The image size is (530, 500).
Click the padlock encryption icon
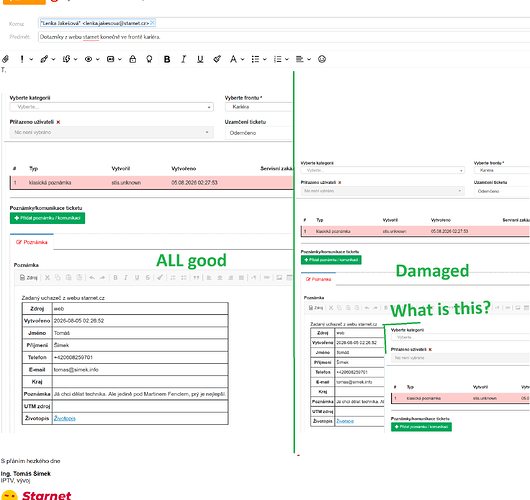tap(132, 59)
